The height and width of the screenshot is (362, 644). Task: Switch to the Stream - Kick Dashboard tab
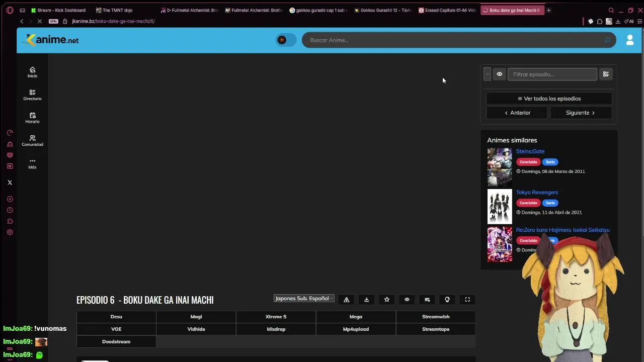pos(59,10)
